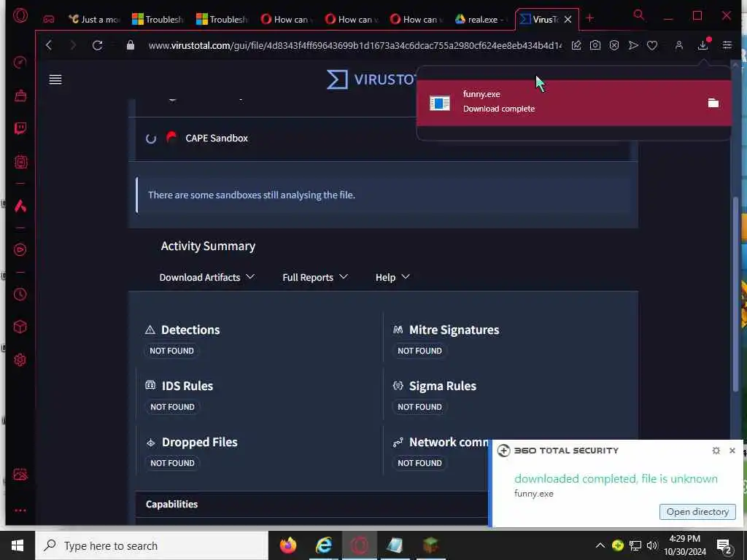This screenshot has width=747, height=560.
Task: Open the Windows notification center
Action: click(x=724, y=547)
